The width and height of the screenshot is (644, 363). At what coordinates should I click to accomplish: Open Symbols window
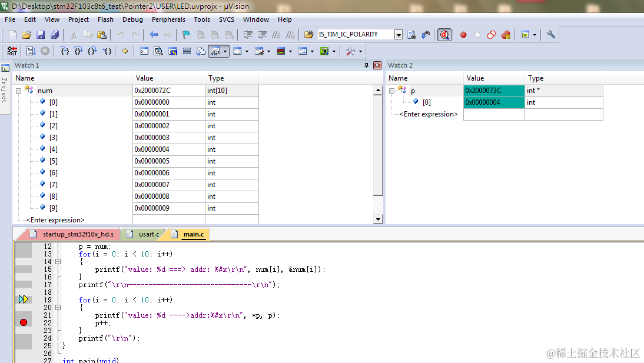click(x=172, y=51)
